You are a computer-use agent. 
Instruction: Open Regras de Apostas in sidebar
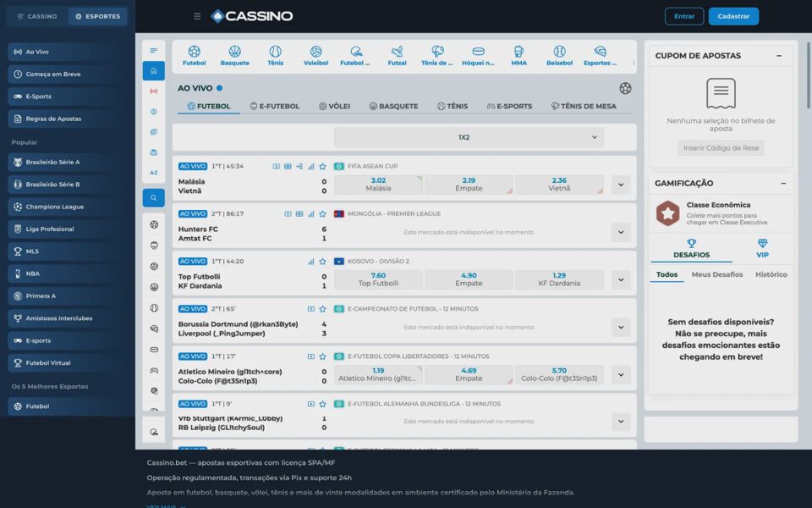pyautogui.click(x=63, y=119)
